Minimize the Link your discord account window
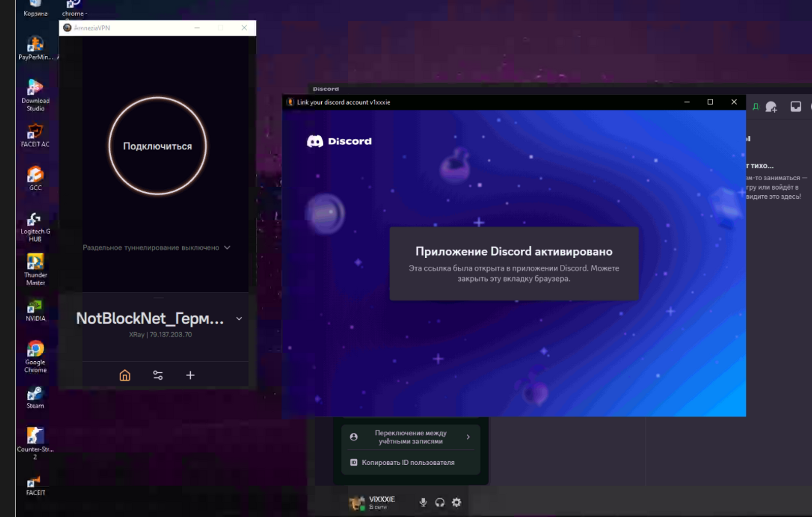 click(x=687, y=102)
